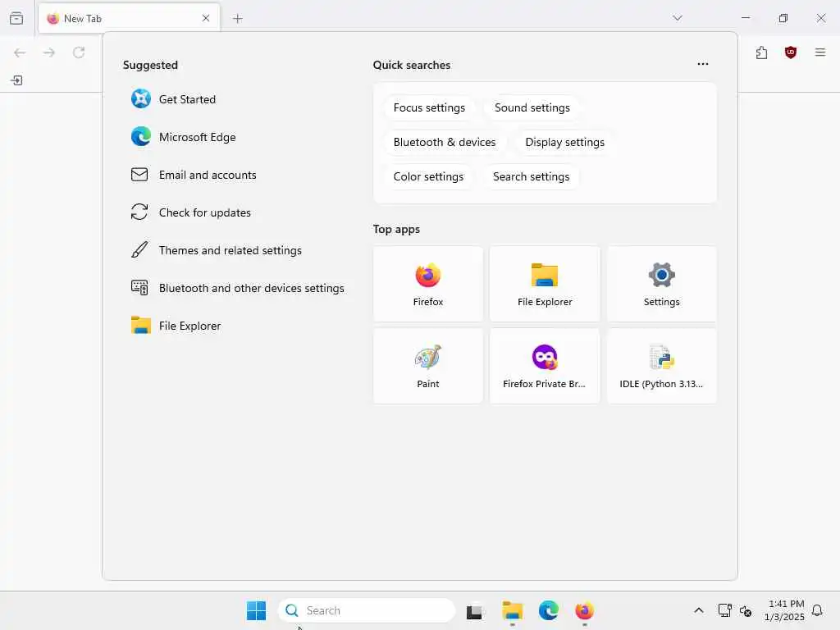This screenshot has width=840, height=630.
Task: Close the New Tab tab
Action: [x=206, y=18]
